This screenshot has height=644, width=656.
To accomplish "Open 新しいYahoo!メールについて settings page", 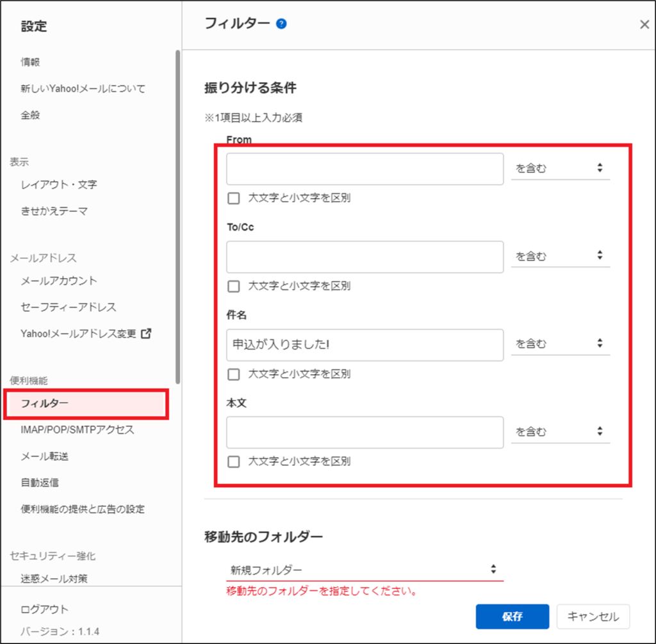I will [83, 88].
